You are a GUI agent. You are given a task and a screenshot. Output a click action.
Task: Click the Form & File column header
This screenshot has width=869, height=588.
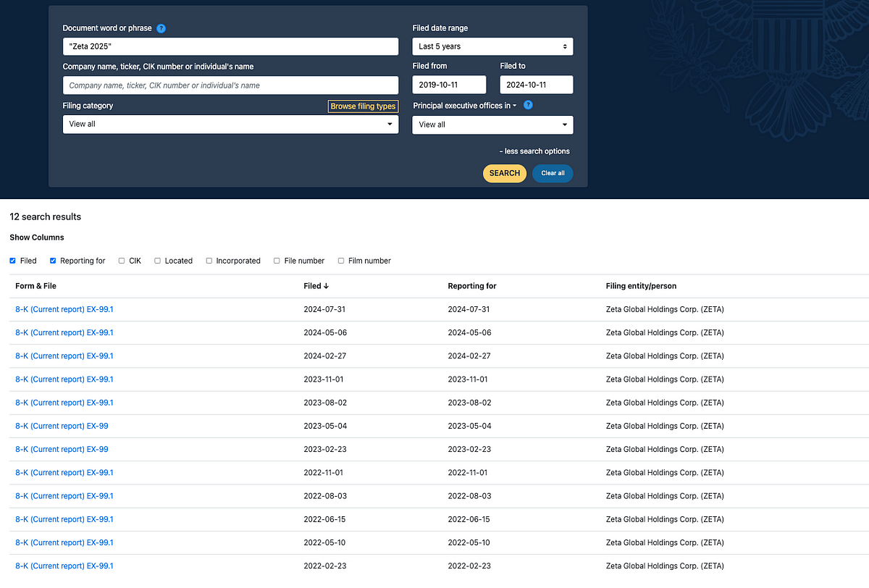(x=35, y=286)
